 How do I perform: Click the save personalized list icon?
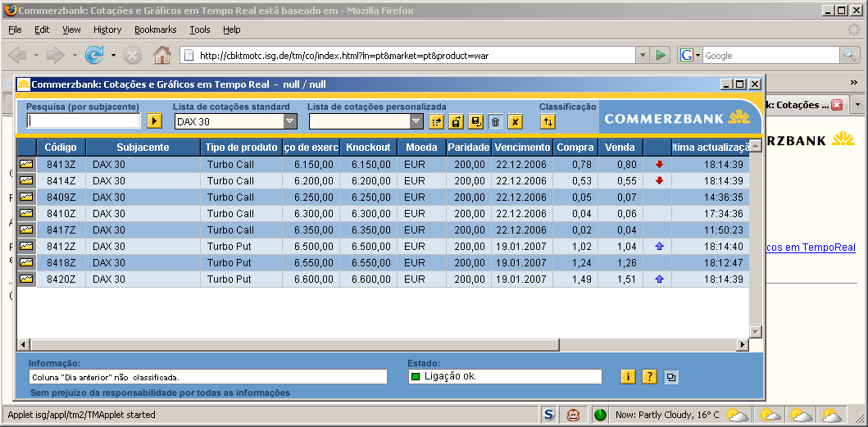coord(475,122)
